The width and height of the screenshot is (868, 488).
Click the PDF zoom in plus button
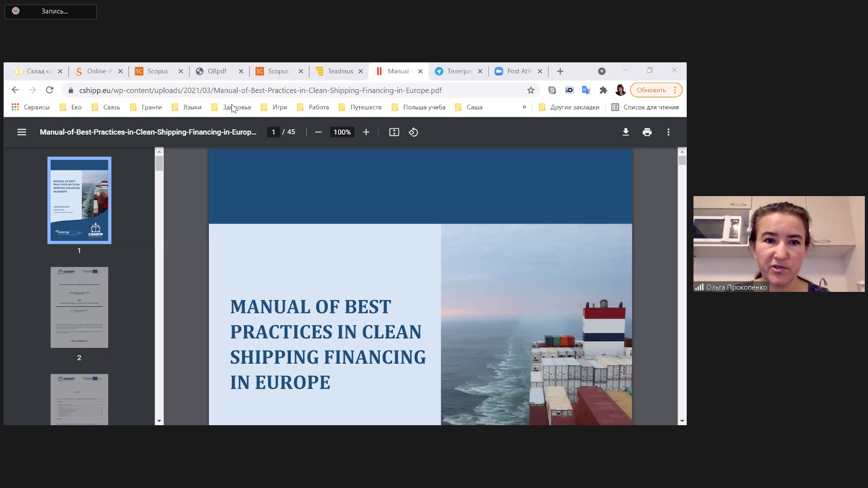366,132
